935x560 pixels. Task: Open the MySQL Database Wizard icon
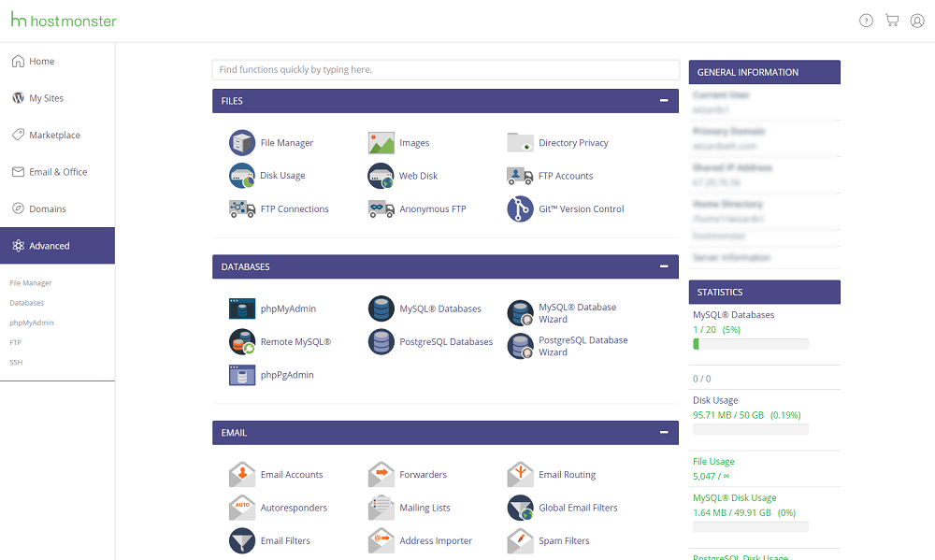pos(520,312)
